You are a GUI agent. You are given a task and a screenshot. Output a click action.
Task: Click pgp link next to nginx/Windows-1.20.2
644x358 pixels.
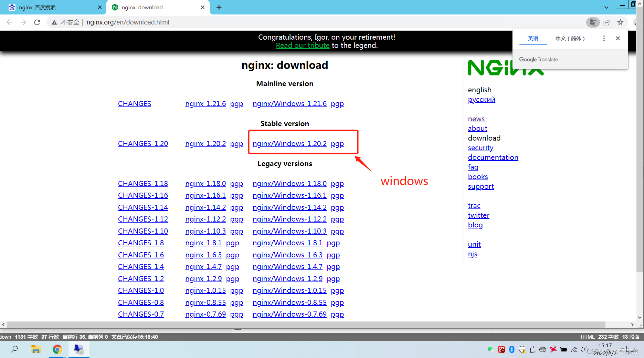(337, 144)
